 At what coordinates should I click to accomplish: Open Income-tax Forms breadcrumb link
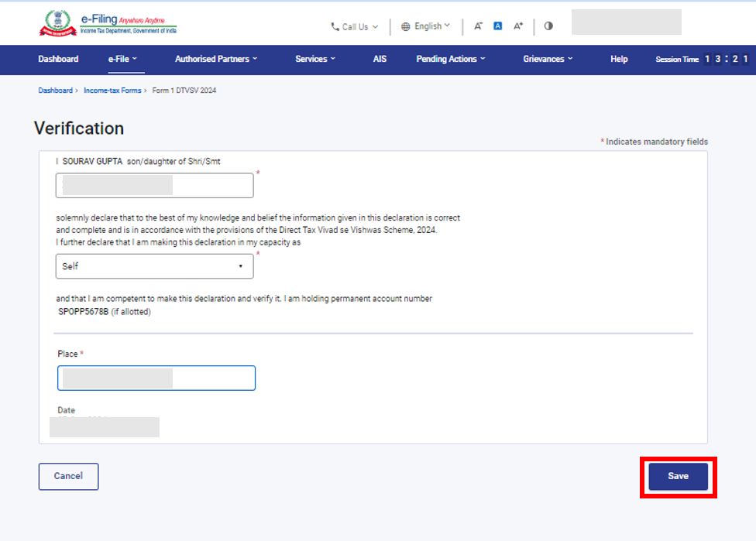click(112, 91)
